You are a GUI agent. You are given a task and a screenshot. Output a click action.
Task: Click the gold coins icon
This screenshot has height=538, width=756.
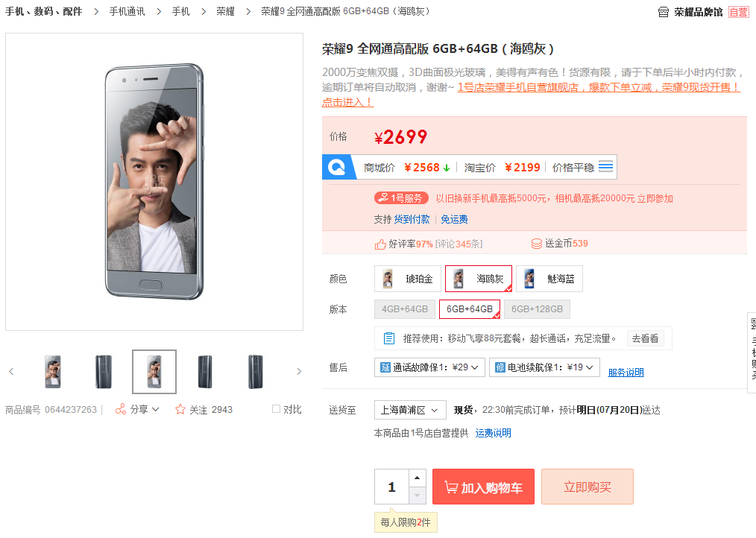536,244
